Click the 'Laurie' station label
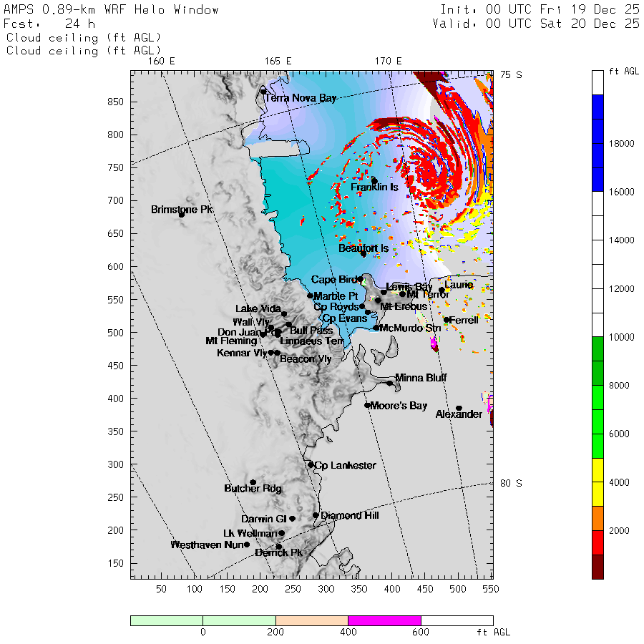The image size is (644, 644). (459, 285)
